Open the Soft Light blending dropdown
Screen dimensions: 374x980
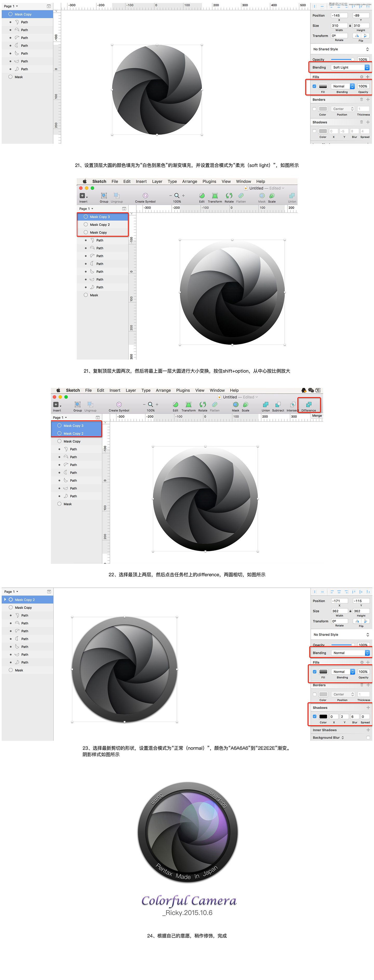point(350,67)
